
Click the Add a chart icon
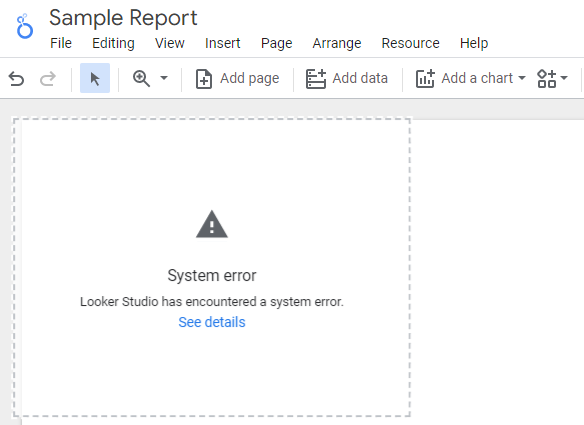click(x=425, y=79)
